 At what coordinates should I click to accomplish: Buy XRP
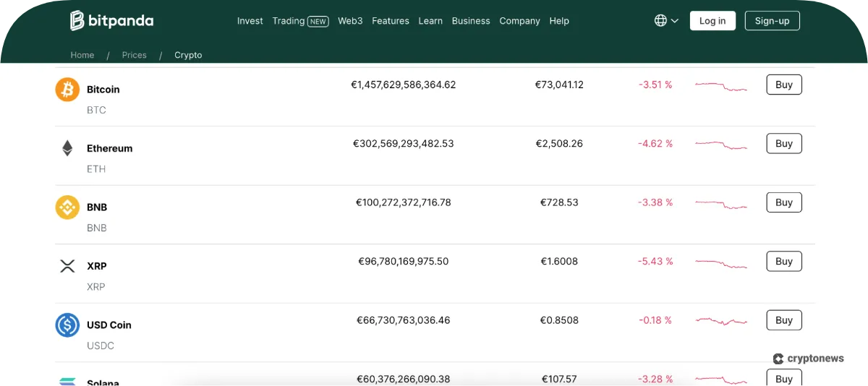pos(784,261)
